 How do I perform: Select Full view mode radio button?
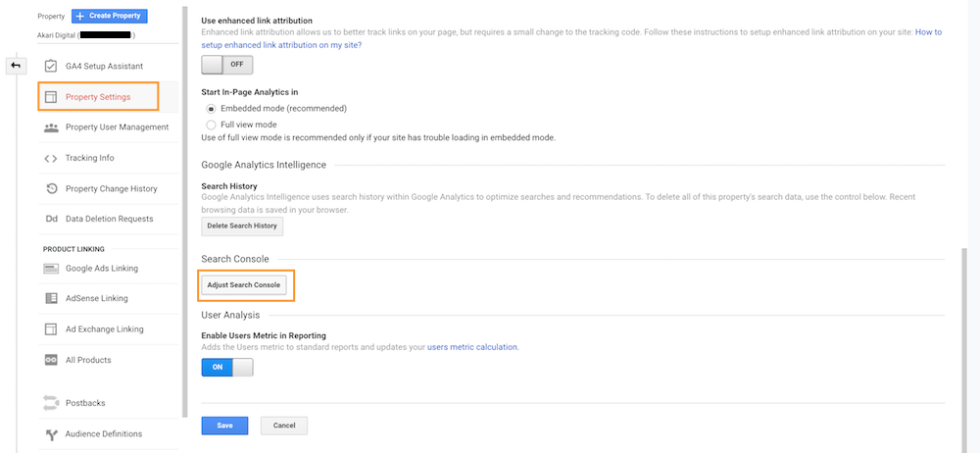pos(211,125)
